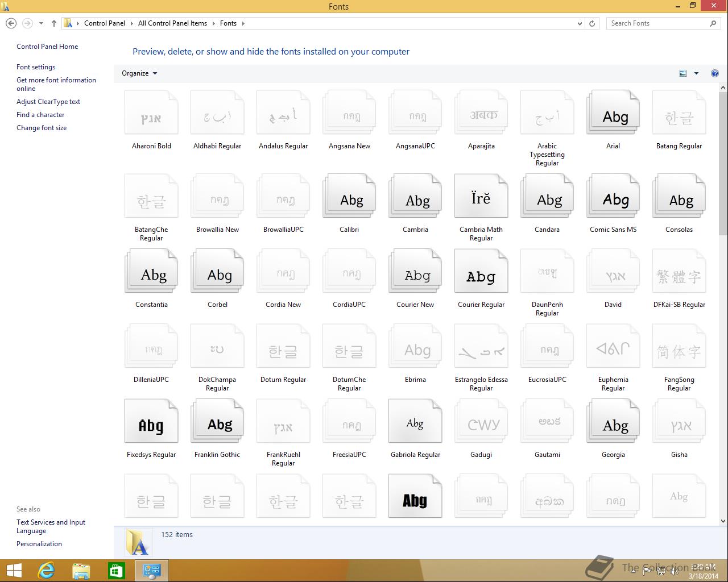
Task: Select the Courier Regular font icon
Action: click(x=481, y=272)
